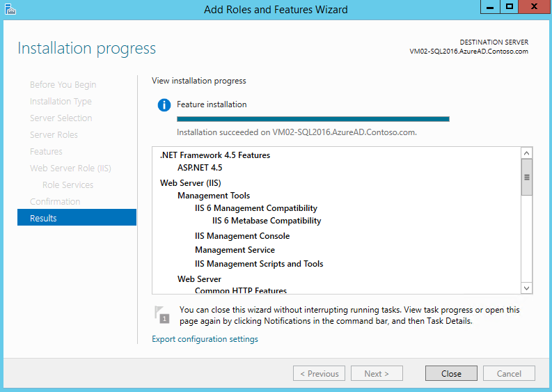Click 'IIS Management Console' entry
The height and width of the screenshot is (392, 552).
point(242,236)
